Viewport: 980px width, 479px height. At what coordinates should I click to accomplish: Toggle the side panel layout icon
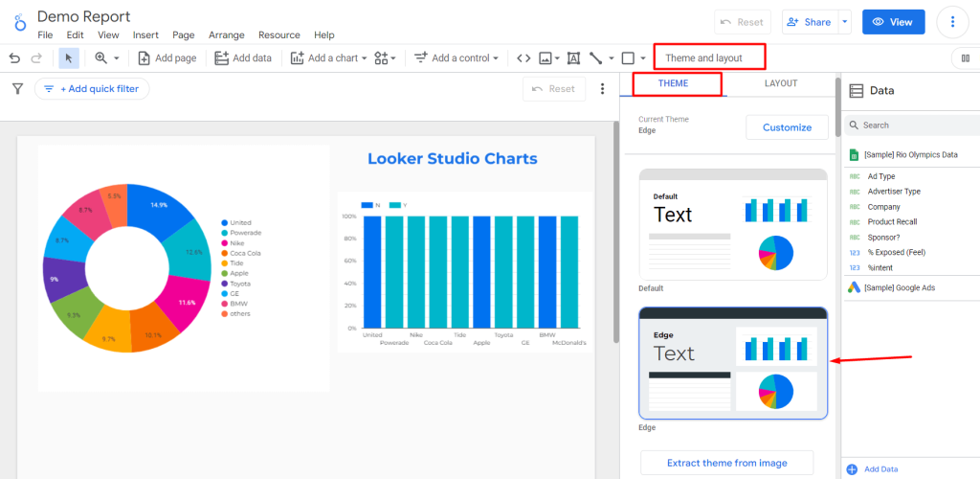tap(966, 58)
